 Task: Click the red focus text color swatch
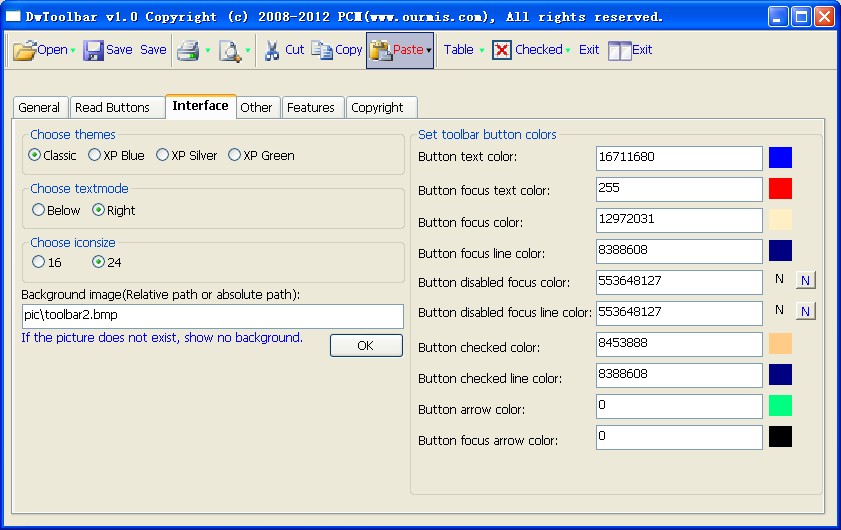point(780,189)
